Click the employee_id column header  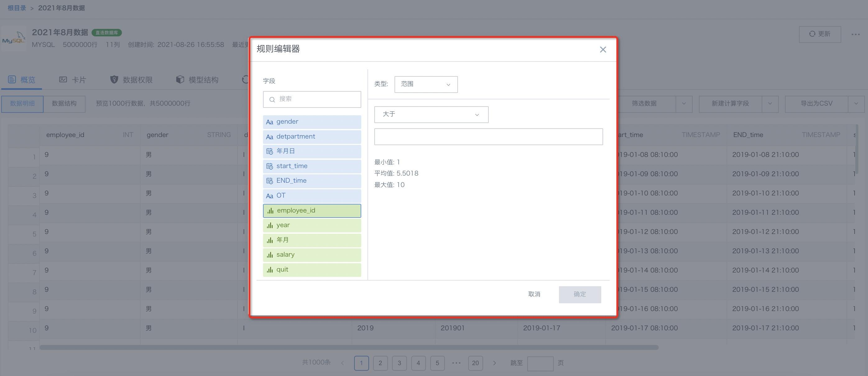pyautogui.click(x=90, y=135)
